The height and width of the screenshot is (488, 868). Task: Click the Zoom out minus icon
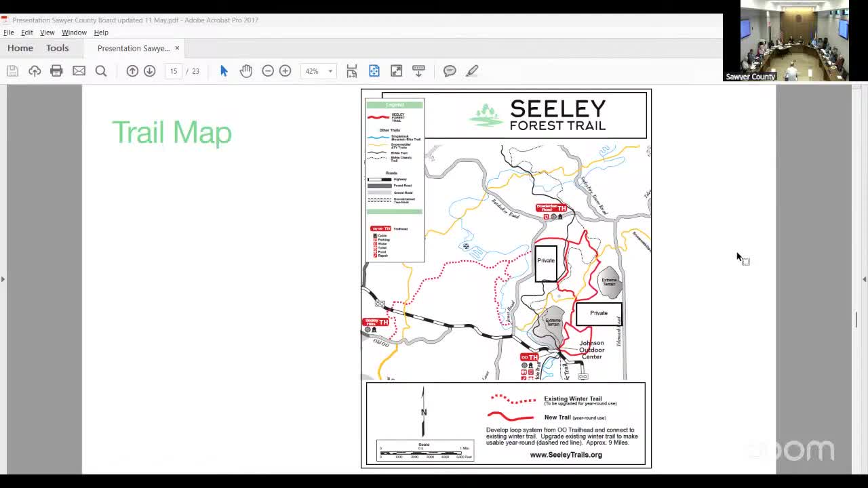(268, 71)
